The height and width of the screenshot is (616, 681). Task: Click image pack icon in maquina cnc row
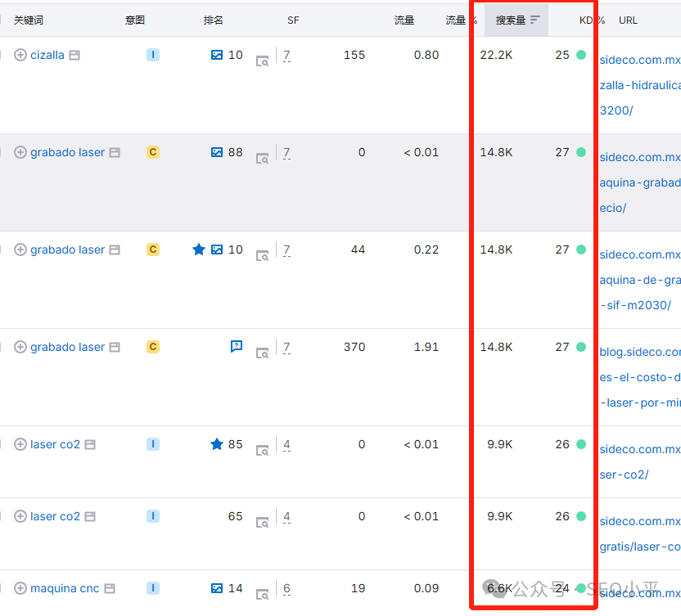pyautogui.click(x=217, y=588)
